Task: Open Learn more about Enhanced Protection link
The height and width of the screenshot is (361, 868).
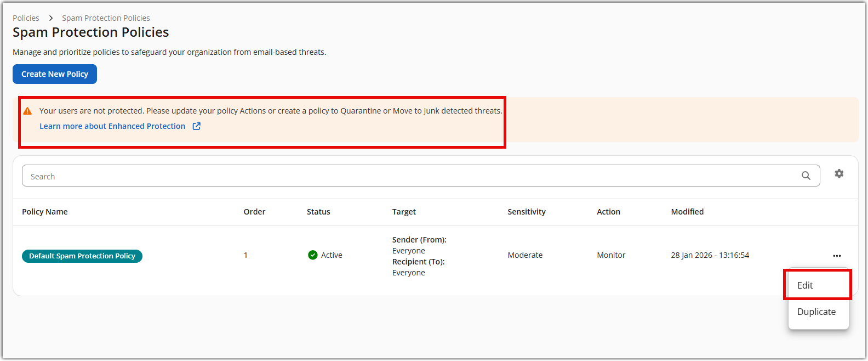Action: (x=112, y=126)
